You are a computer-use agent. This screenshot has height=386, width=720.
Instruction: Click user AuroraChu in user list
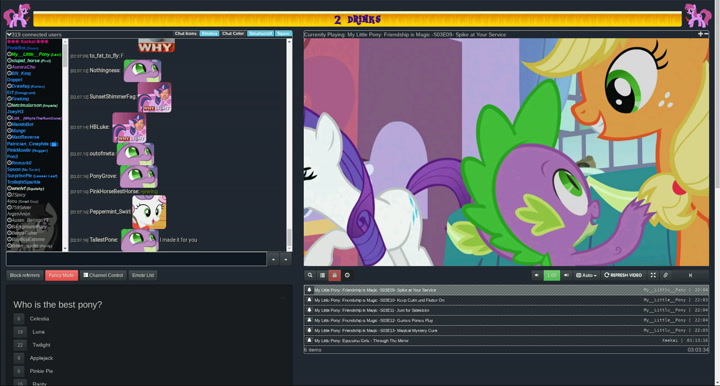tap(23, 67)
